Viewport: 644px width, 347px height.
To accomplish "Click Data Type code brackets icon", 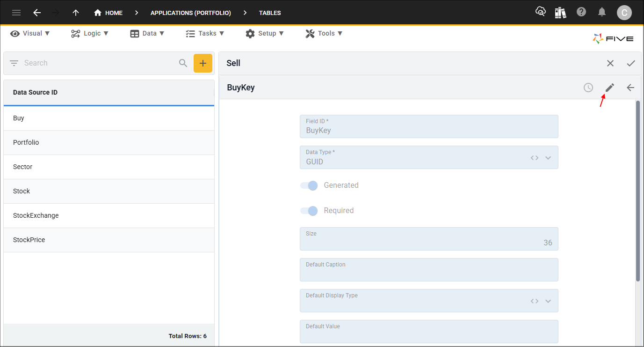I will coord(535,158).
